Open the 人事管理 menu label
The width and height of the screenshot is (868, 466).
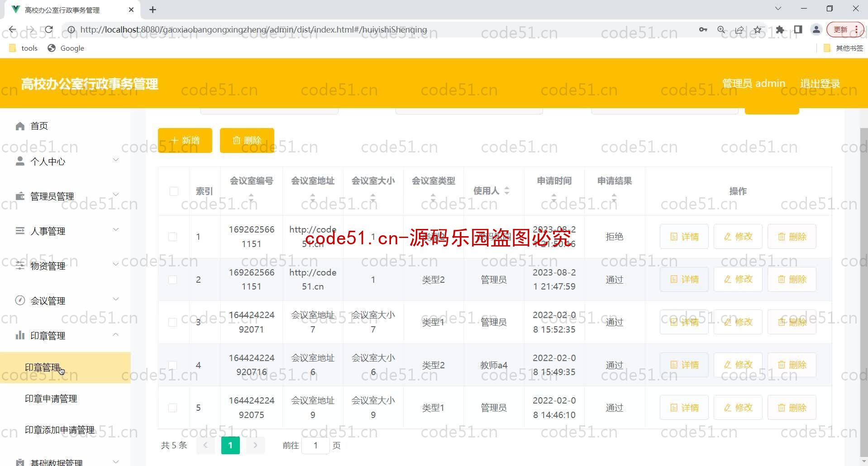pos(48,231)
